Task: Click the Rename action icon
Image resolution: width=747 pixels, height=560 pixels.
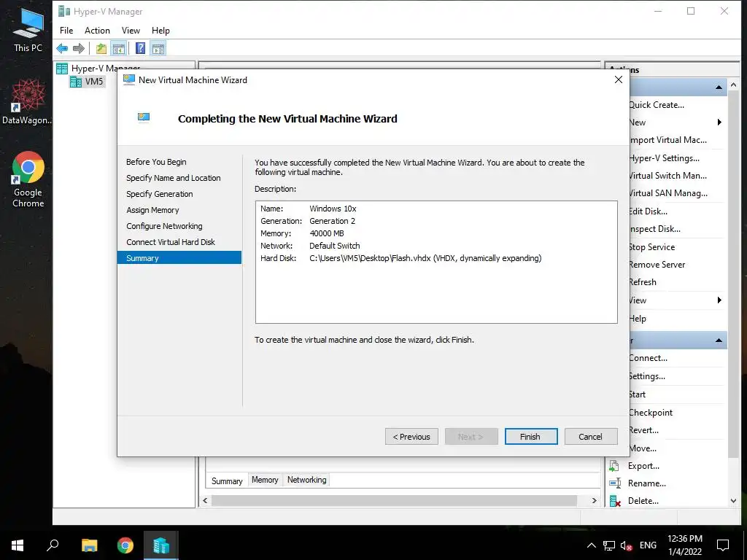Action: tap(614, 483)
